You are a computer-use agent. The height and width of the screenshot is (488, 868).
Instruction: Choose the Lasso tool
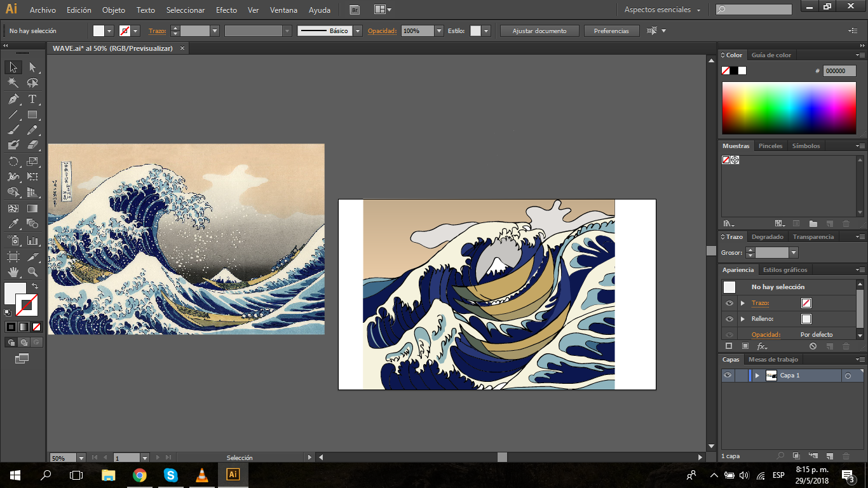[x=32, y=83]
